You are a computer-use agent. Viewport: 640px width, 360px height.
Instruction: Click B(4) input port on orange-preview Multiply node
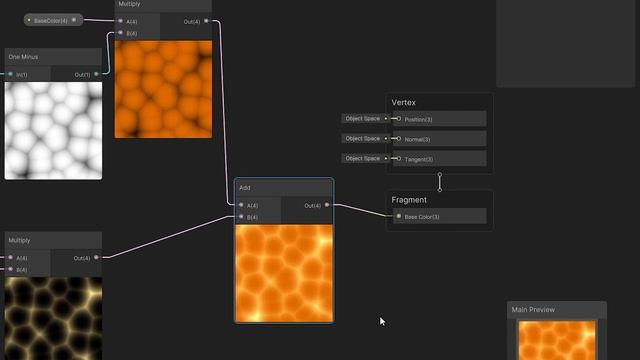pyautogui.click(x=120, y=33)
